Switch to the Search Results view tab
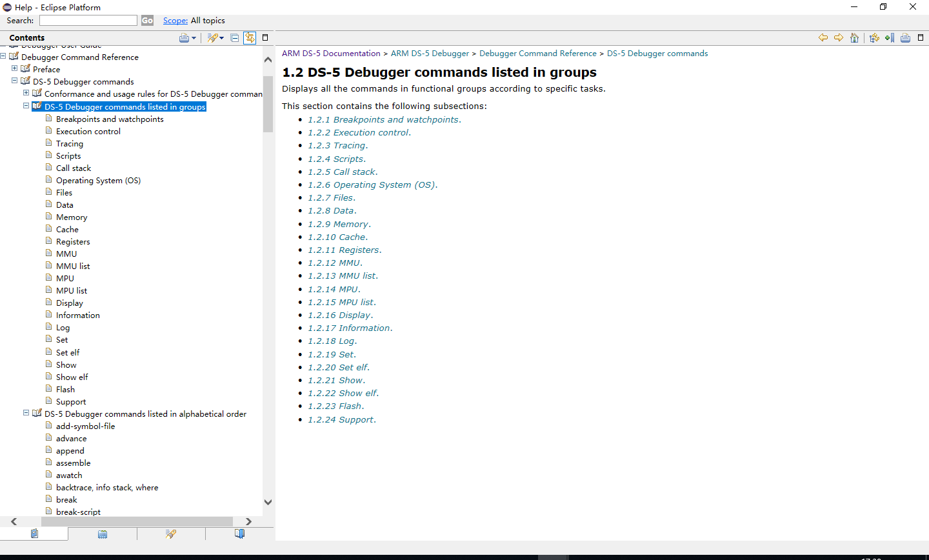929x560 pixels. (171, 534)
